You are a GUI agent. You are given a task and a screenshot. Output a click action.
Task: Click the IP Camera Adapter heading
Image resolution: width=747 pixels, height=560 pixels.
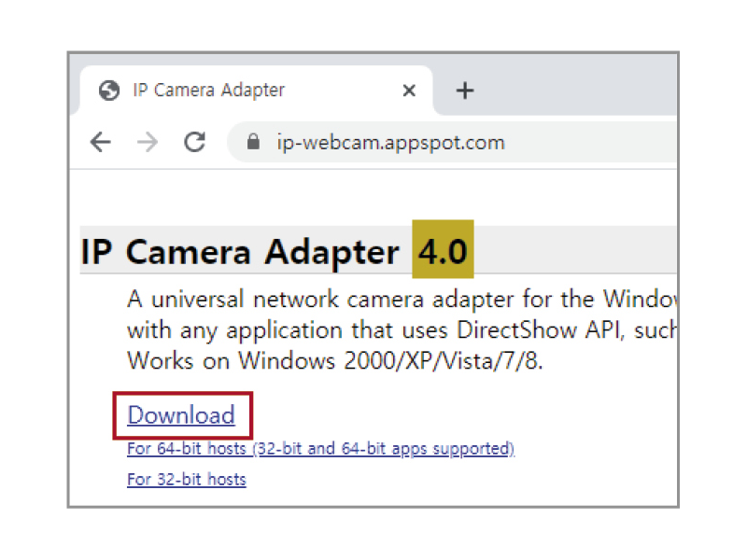pyautogui.click(x=240, y=251)
